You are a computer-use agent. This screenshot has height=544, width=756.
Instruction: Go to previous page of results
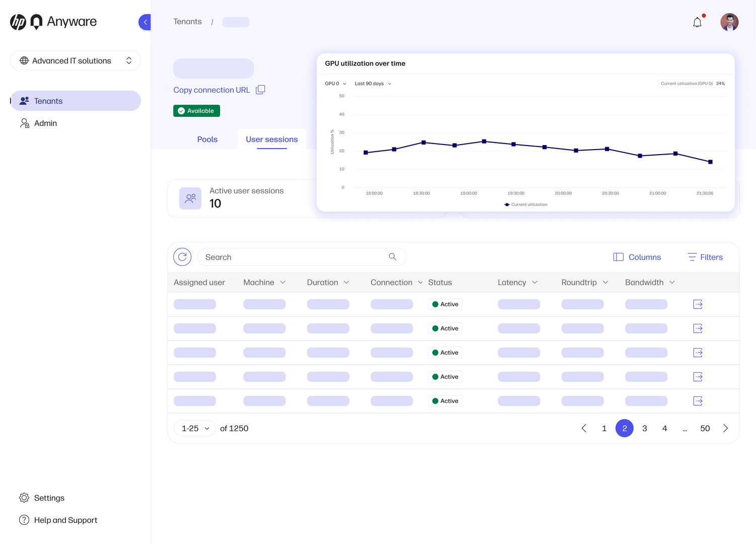584,428
